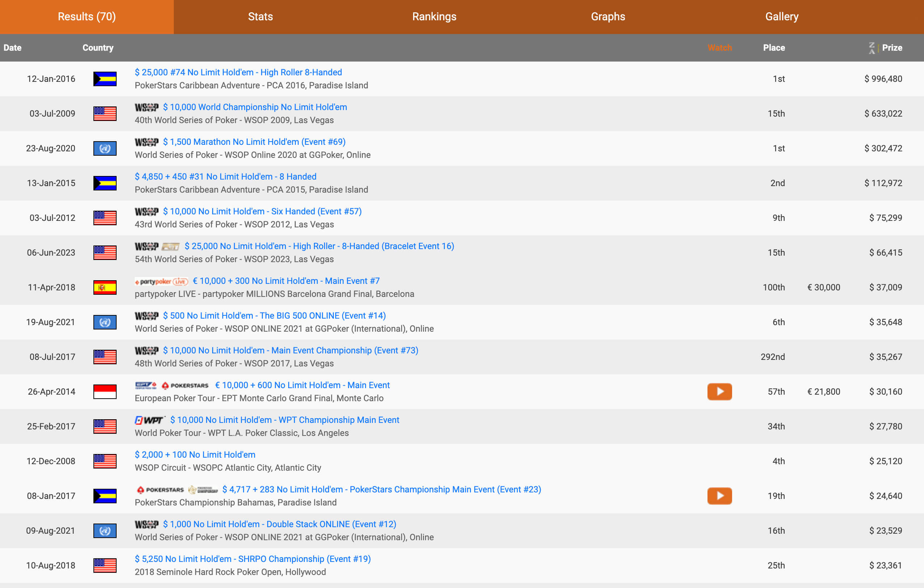
Task: Click the Prize column sort icon
Action: (x=872, y=48)
